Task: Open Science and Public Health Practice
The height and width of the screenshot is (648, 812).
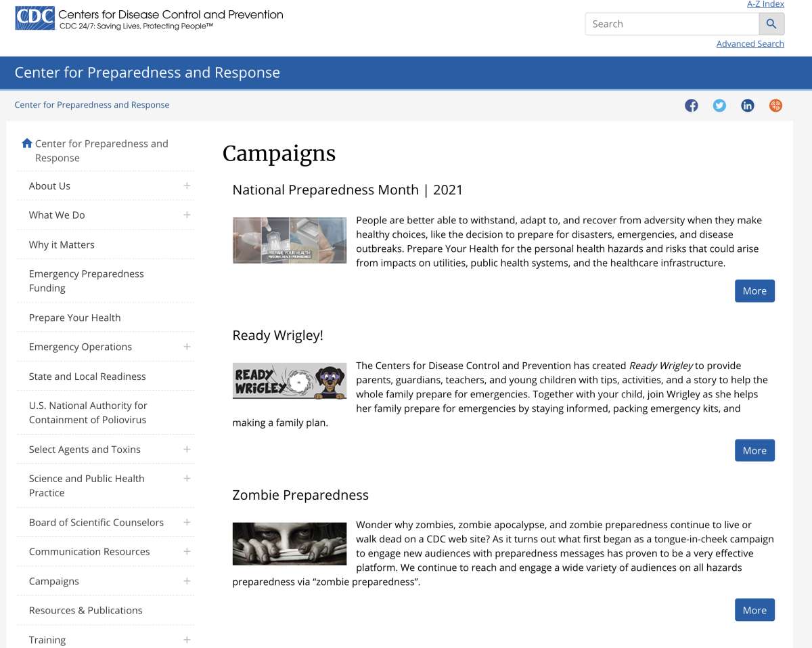Action: (x=87, y=485)
